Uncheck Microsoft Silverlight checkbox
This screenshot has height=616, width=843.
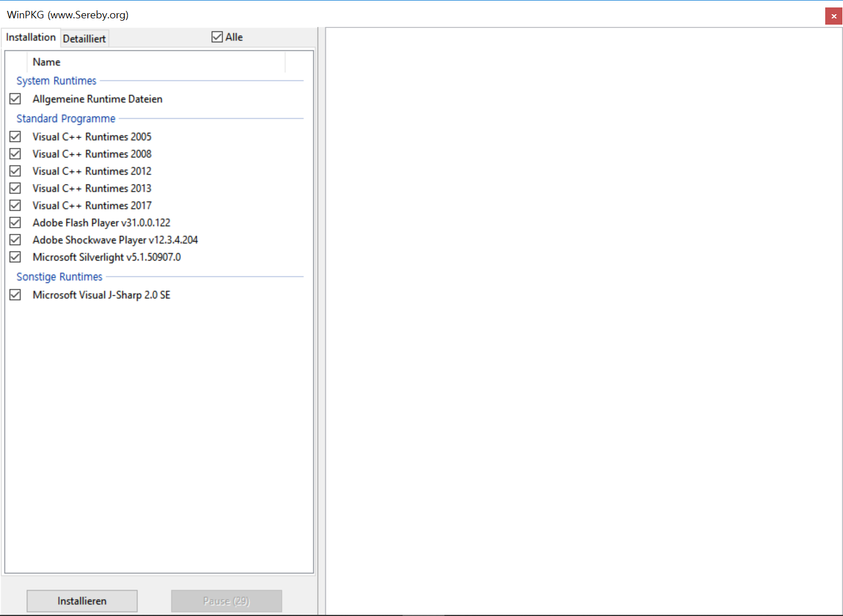coord(15,257)
